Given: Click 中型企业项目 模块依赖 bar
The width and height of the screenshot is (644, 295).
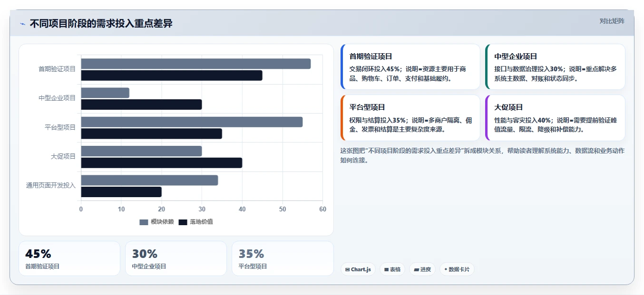Looking at the screenshot, I should coord(105,93).
